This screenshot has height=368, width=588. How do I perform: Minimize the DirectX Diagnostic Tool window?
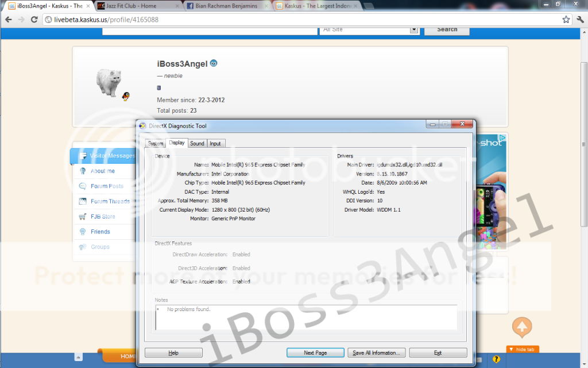tap(432, 124)
